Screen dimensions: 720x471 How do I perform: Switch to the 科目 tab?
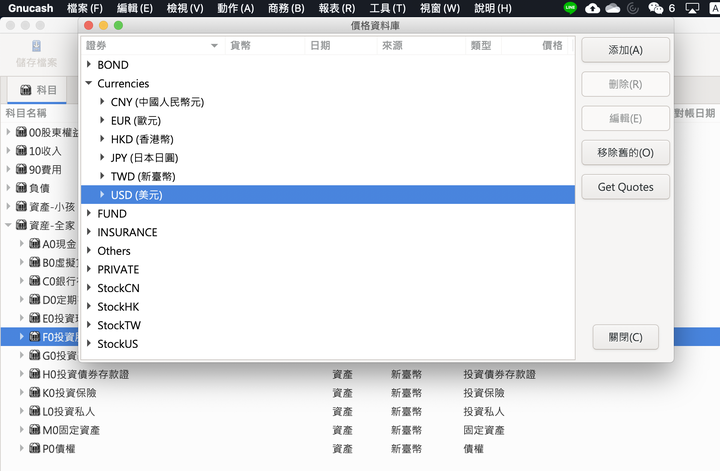click(x=38, y=90)
